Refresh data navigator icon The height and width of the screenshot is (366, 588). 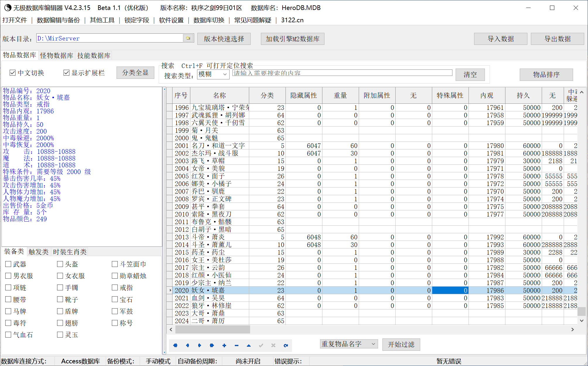286,345
